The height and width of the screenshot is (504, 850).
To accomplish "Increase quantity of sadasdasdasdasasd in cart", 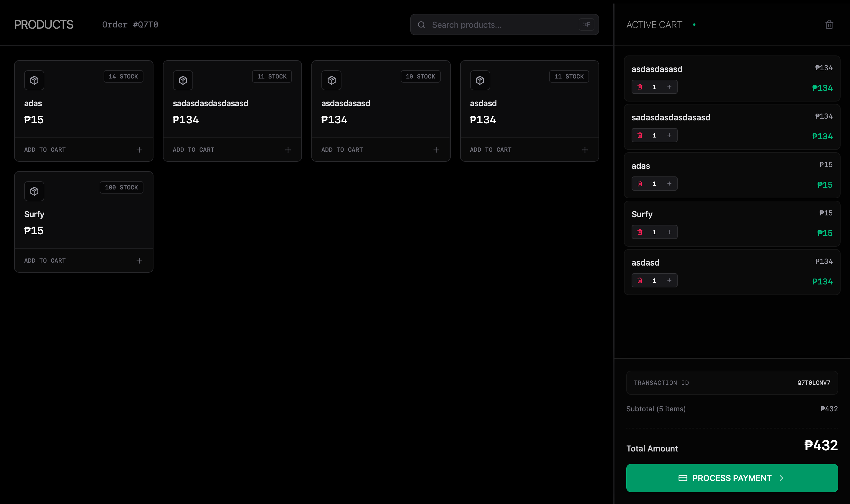I will pos(669,135).
